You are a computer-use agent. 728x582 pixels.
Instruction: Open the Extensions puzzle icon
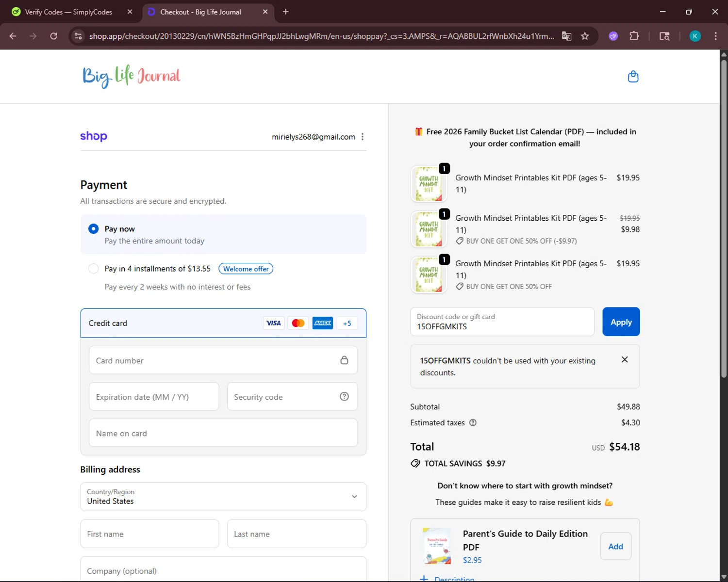pyautogui.click(x=634, y=36)
